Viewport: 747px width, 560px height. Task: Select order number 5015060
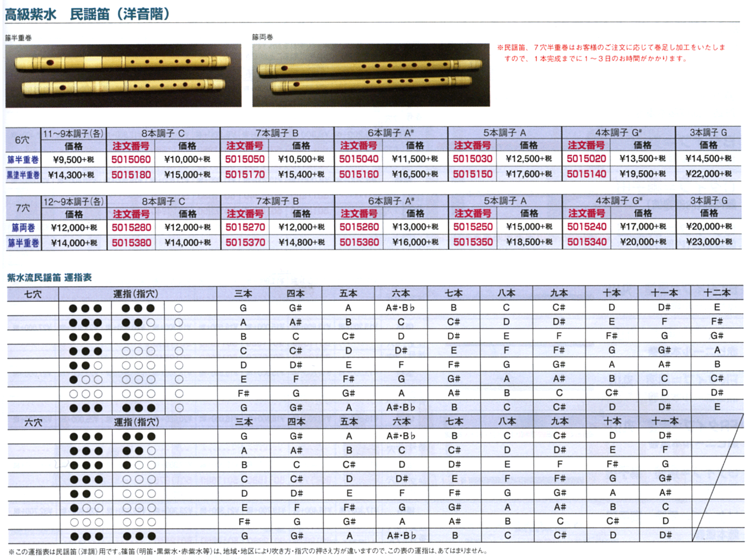click(x=131, y=159)
